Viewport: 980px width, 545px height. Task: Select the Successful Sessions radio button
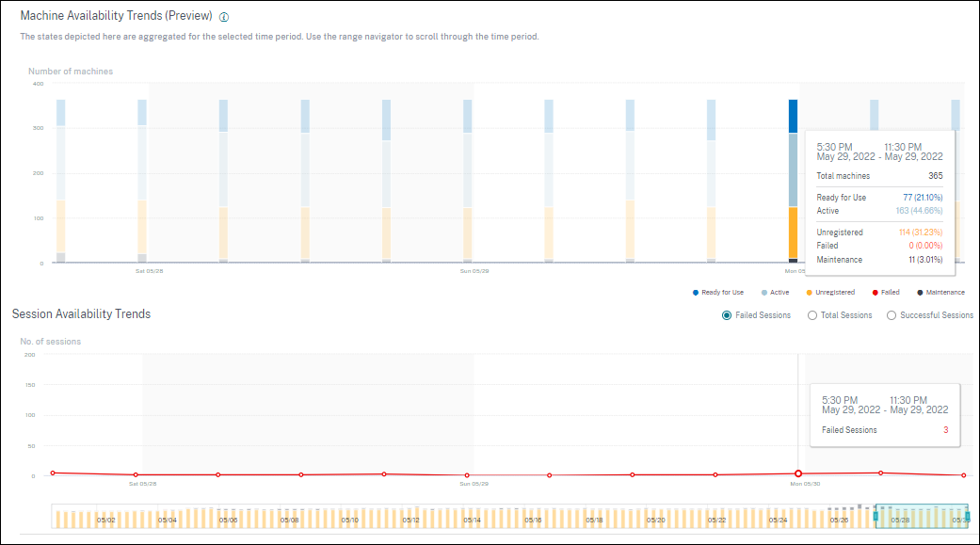click(892, 315)
